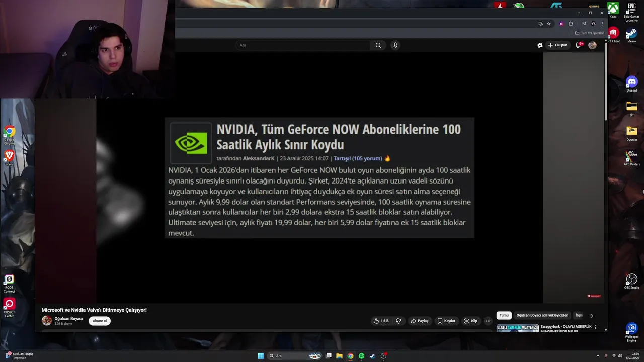Click the video title Microsoft ve Nvidia text
This screenshot has width=644, height=362.
click(x=94, y=310)
